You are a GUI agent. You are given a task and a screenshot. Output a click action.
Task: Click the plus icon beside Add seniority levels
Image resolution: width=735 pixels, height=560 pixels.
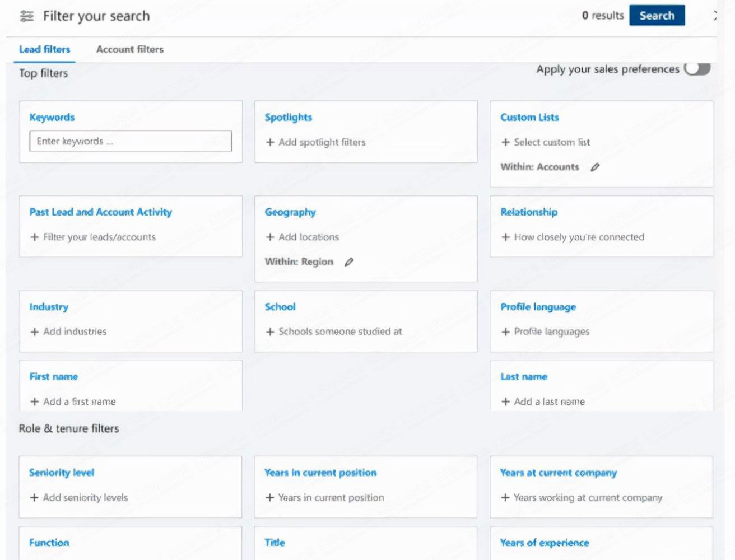(35, 497)
